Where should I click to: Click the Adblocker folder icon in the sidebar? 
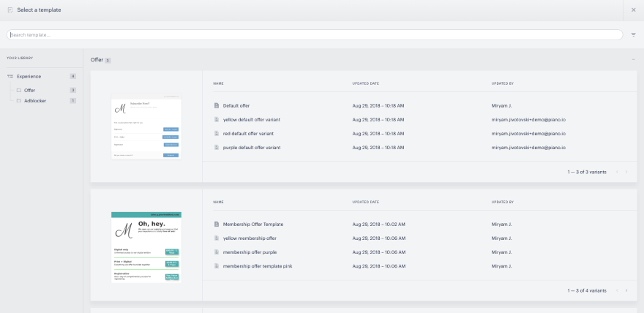(18, 100)
